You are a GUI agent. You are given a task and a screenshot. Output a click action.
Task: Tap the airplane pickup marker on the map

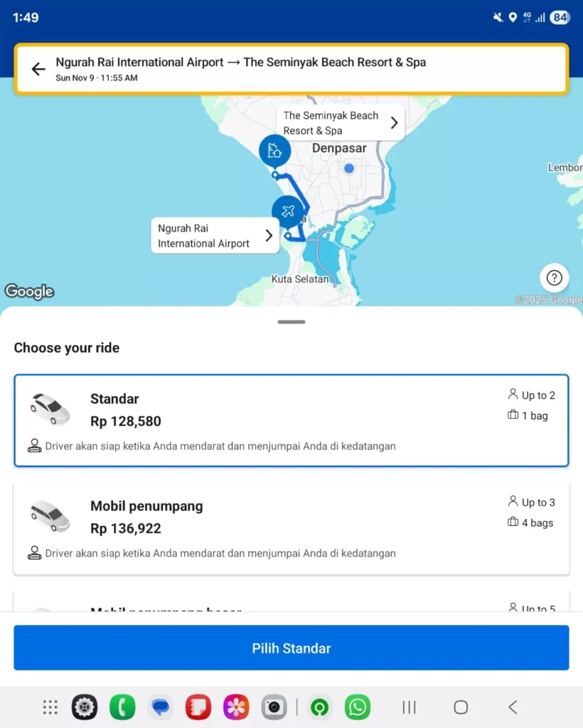click(x=289, y=210)
